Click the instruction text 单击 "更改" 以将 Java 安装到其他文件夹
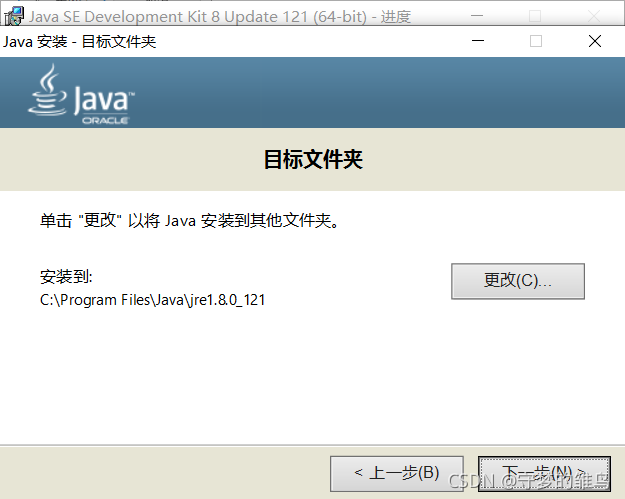 [190, 220]
